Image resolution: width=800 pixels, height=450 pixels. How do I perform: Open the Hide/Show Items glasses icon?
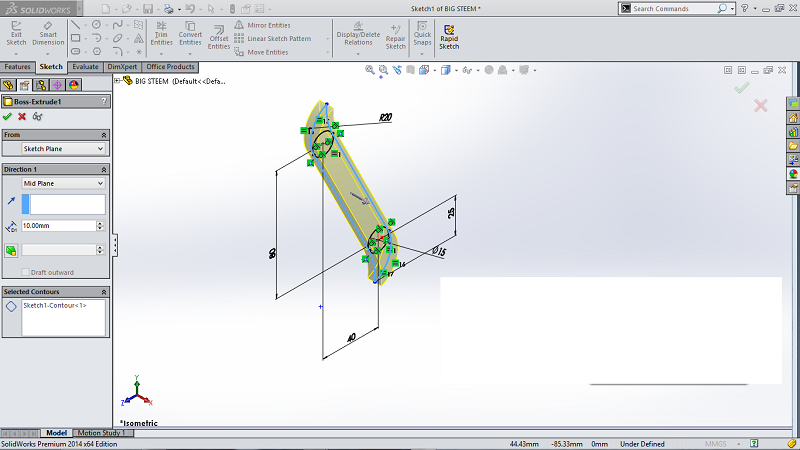467,70
